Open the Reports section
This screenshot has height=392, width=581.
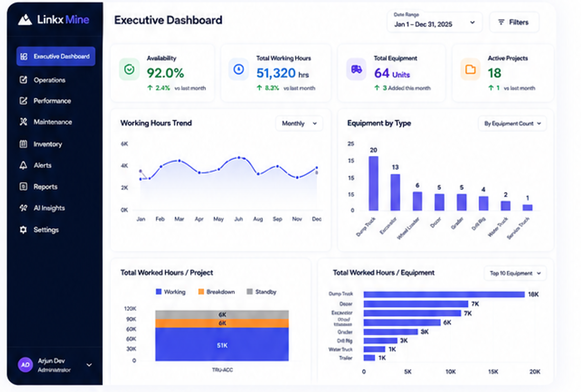[45, 186]
